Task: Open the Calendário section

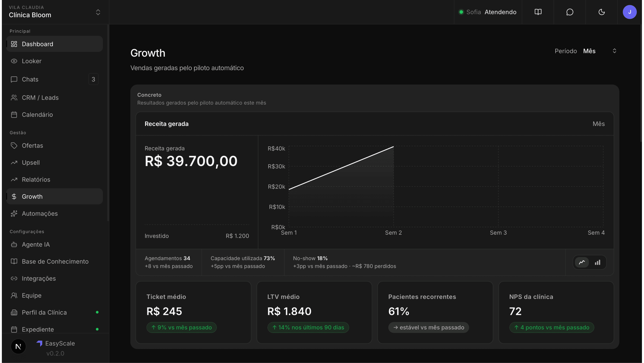Action: pos(54,115)
